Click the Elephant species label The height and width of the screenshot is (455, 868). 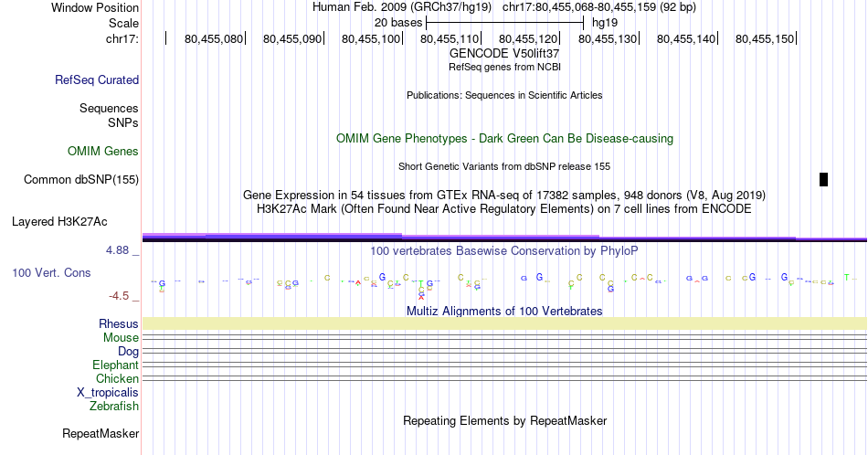click(x=116, y=365)
